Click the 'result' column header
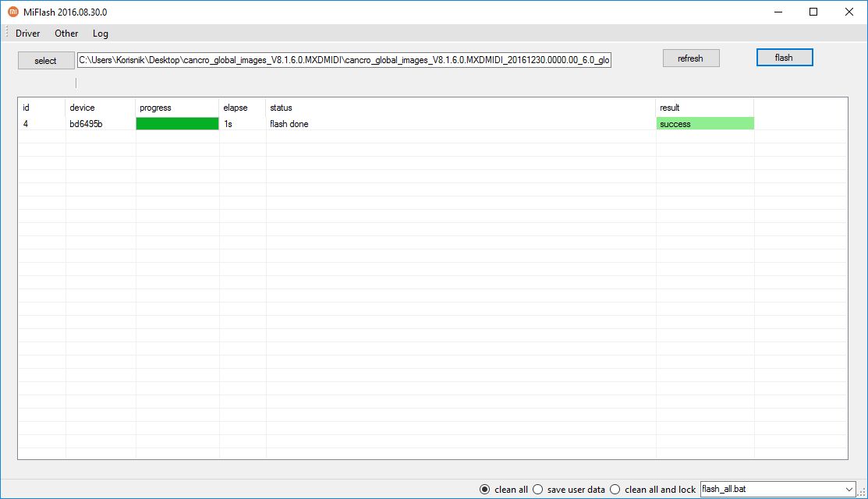The height and width of the screenshot is (499, 868). 705,108
